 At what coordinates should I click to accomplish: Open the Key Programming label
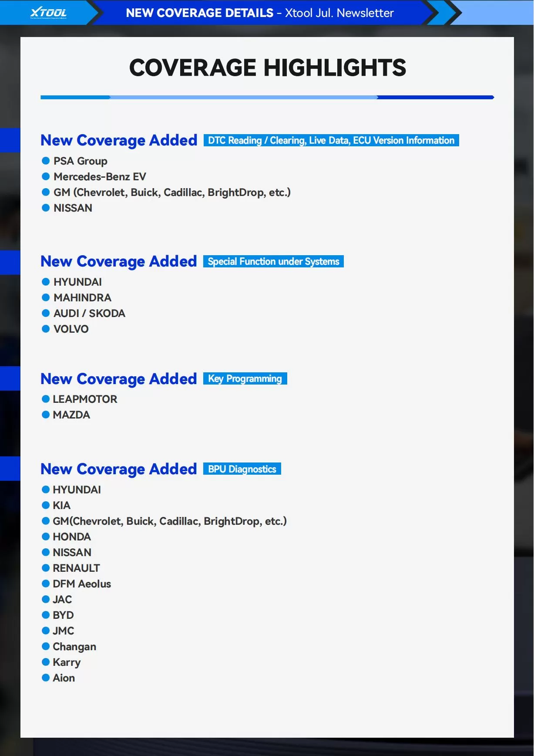coord(245,378)
